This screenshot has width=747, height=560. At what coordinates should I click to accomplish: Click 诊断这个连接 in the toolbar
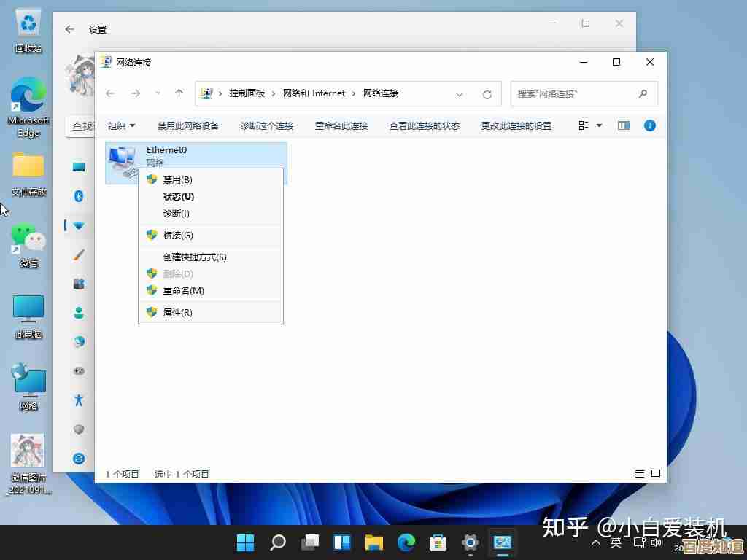(267, 125)
